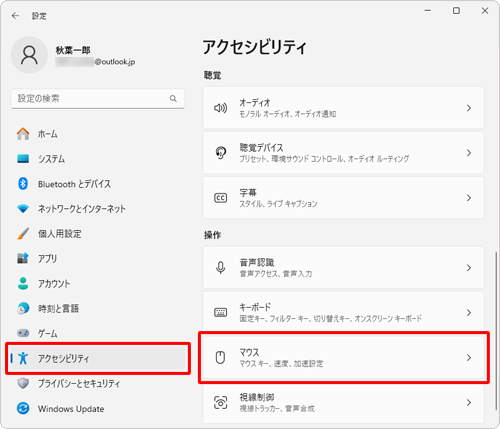Click the 視線制御 eye tracker icon
The image size is (500, 429).
click(220, 403)
